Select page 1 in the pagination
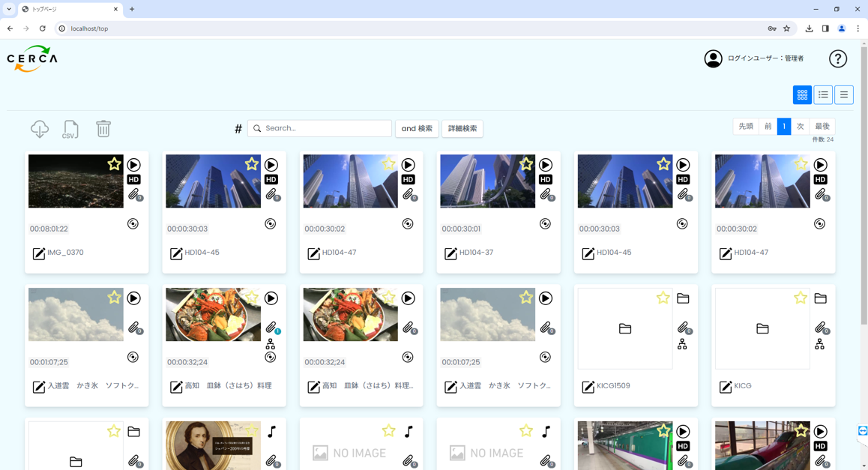Screen dimensions: 868x470 click(784, 127)
